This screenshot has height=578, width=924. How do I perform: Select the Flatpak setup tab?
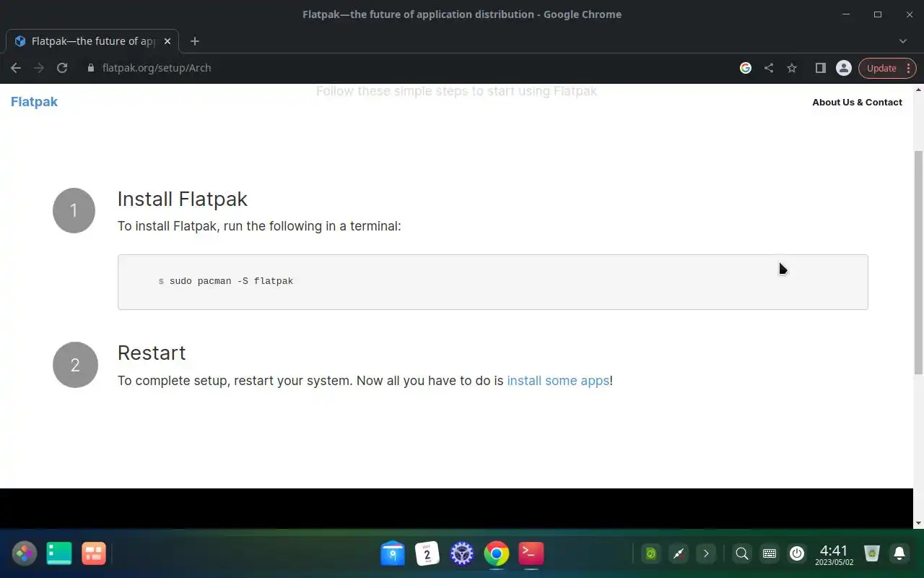coord(92,41)
